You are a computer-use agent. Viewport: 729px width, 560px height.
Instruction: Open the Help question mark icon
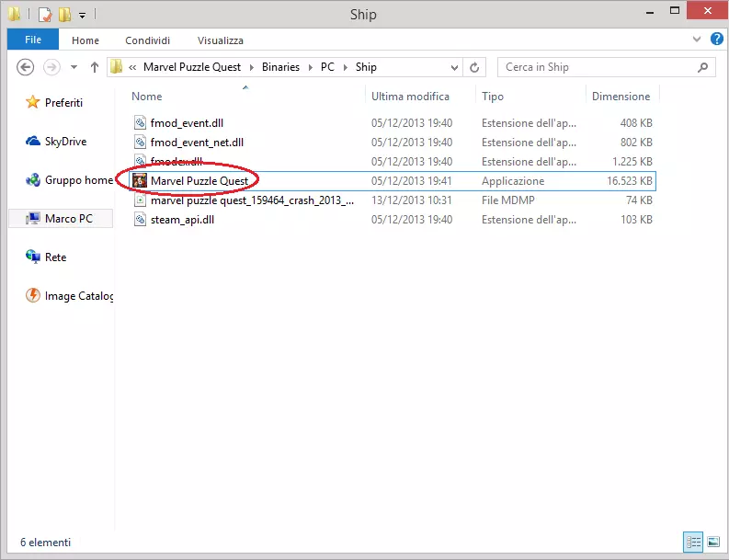(716, 39)
